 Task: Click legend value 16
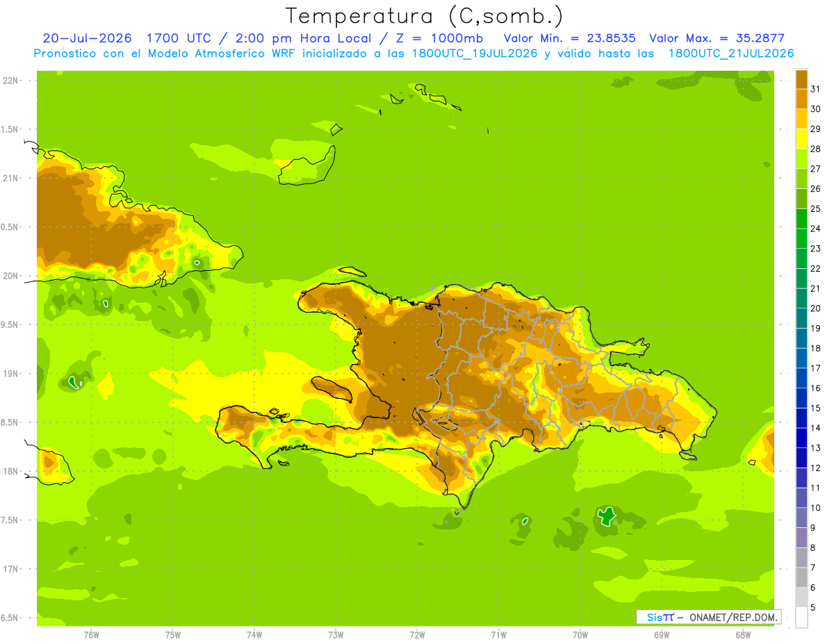pos(816,388)
